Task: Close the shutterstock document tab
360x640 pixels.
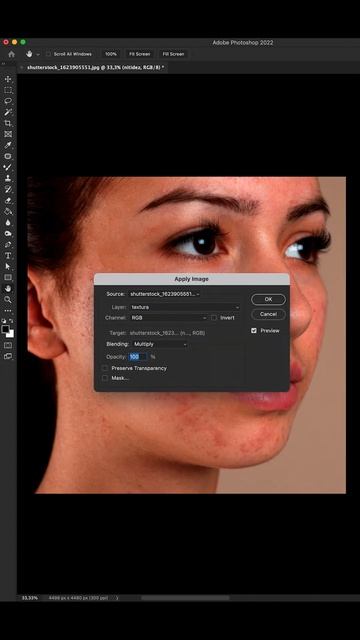Action: 21,67
